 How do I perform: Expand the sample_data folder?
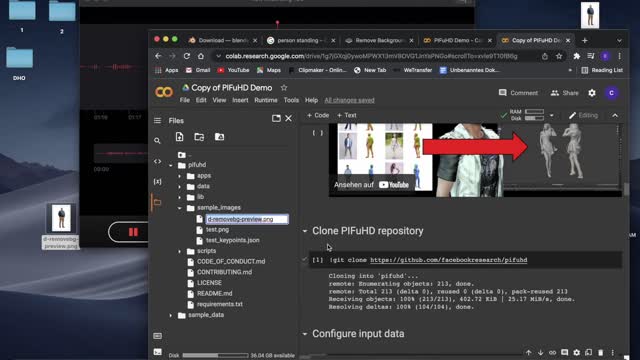pos(171,315)
